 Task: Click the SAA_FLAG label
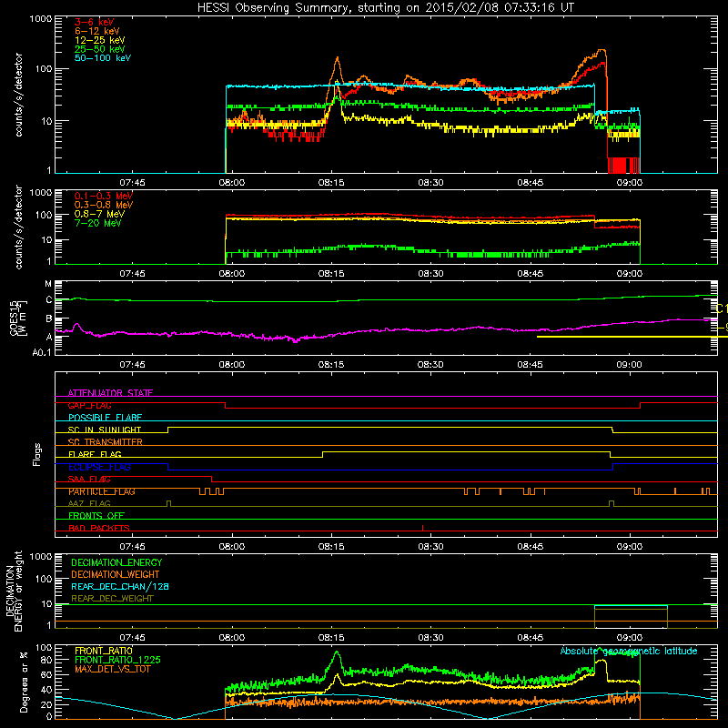point(89,479)
